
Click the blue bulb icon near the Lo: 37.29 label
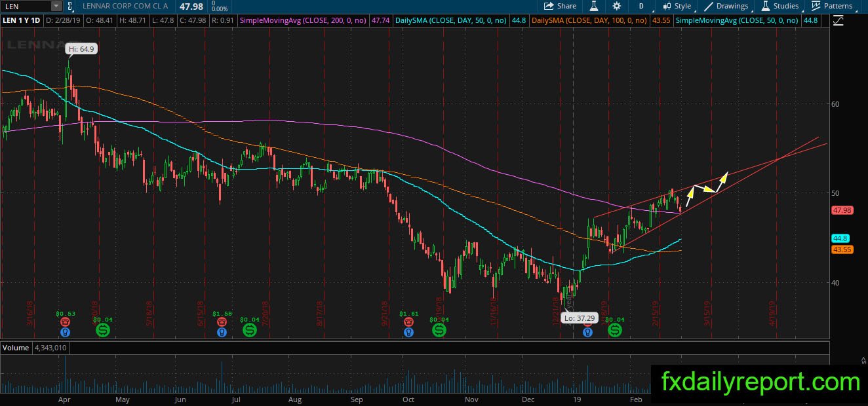tap(587, 332)
